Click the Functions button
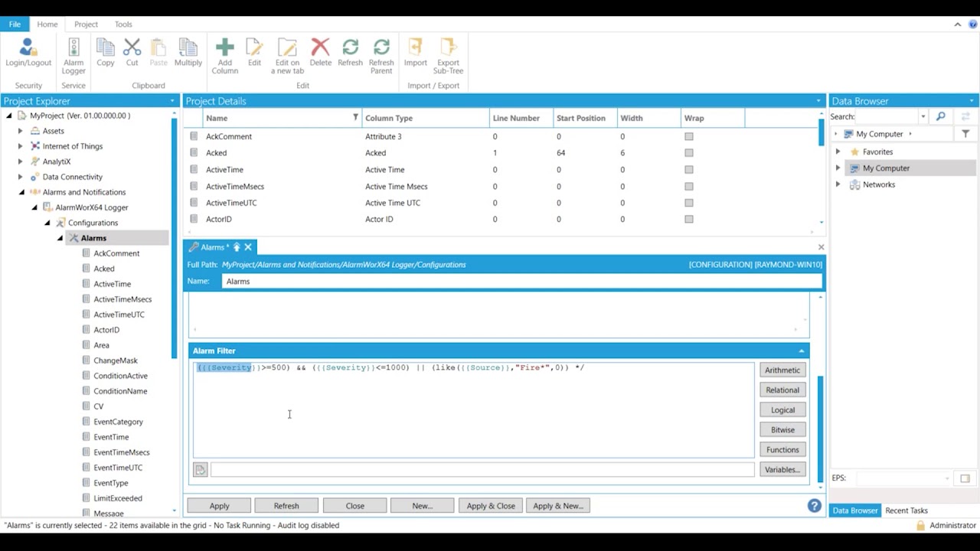The width and height of the screenshot is (980, 551). pyautogui.click(x=782, y=450)
